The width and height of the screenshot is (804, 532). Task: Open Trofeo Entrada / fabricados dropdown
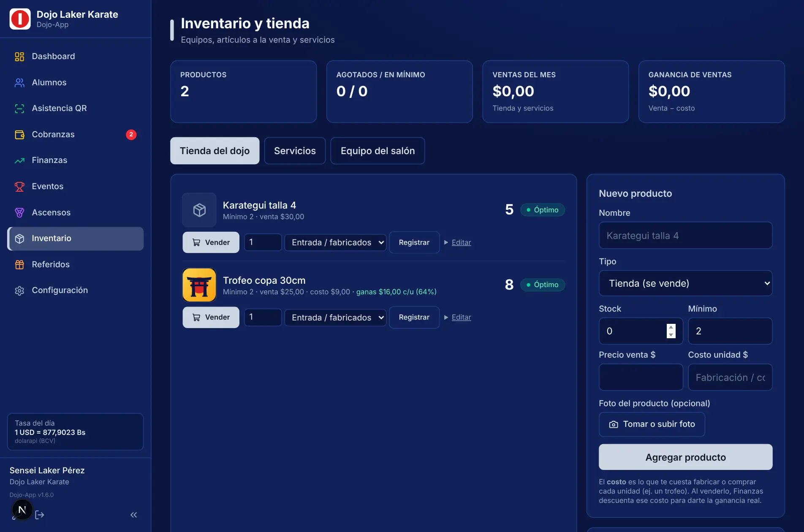[335, 318]
